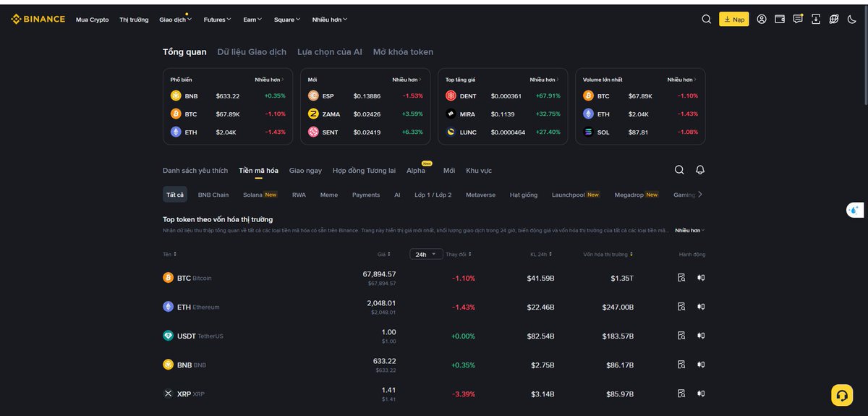Open trade icon in the ETH row
Viewport: 868px width, 416px height.
(701, 307)
